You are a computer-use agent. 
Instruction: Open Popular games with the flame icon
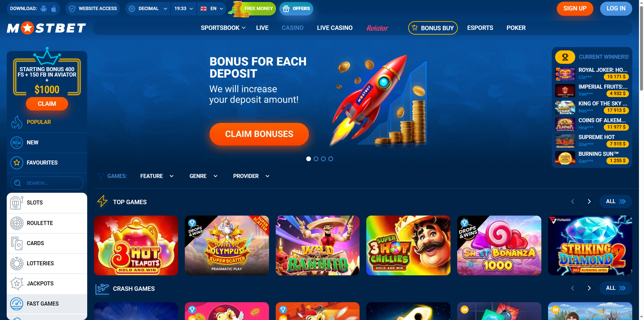tap(16, 122)
